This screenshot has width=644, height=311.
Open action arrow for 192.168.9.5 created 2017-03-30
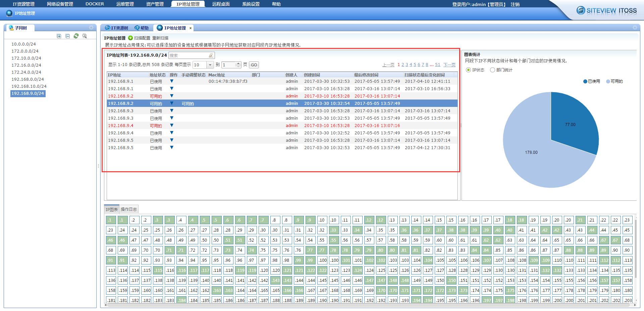click(x=172, y=147)
